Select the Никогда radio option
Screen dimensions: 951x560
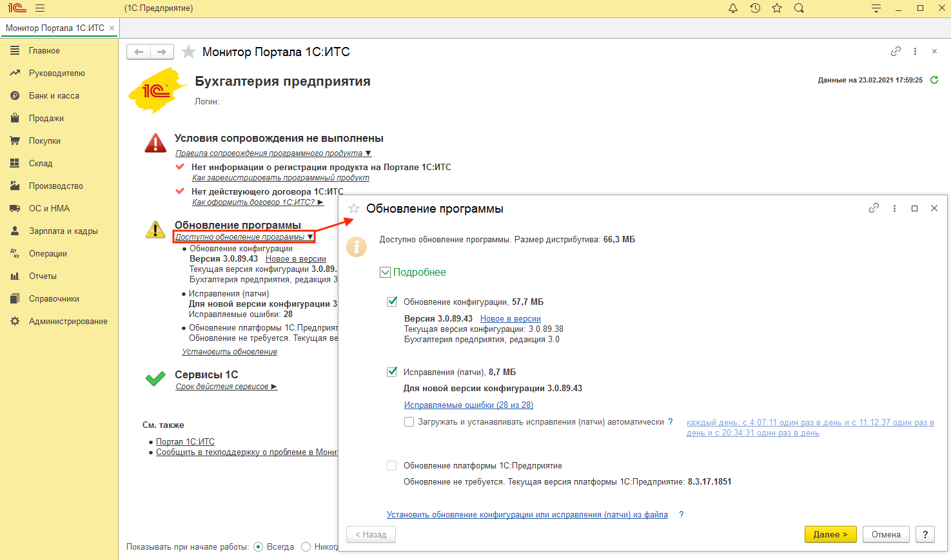tap(306, 546)
